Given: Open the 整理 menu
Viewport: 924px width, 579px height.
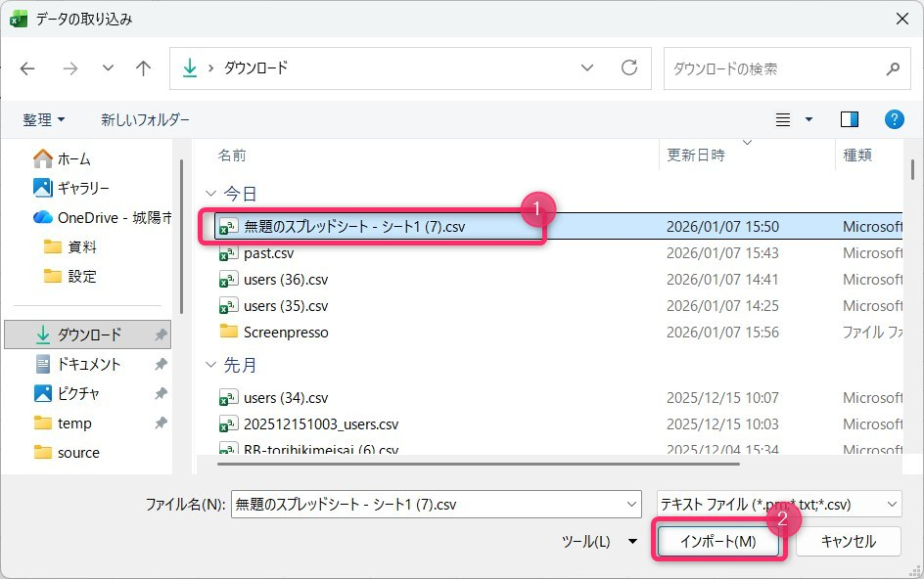Looking at the screenshot, I should 44,119.
